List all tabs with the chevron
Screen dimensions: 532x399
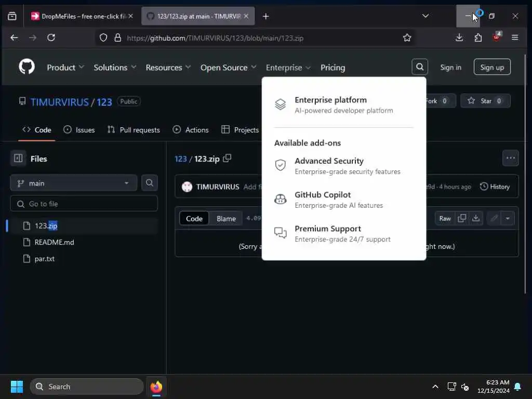point(425,16)
